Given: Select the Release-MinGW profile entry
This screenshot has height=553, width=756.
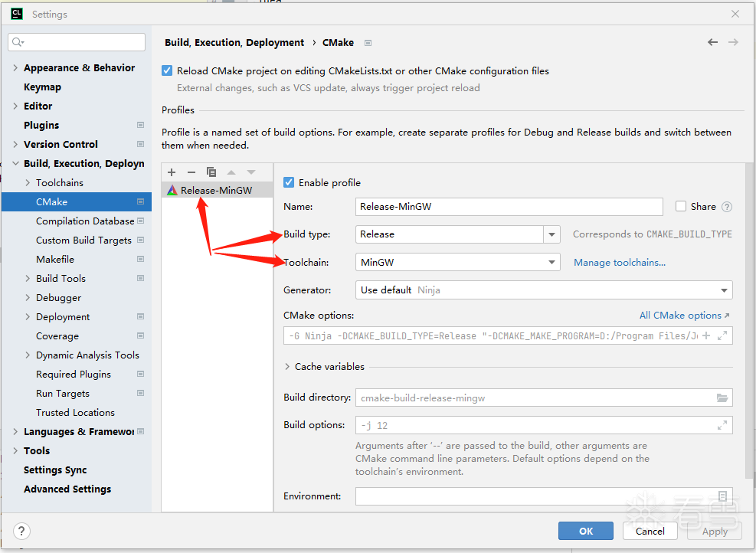Looking at the screenshot, I should pyautogui.click(x=216, y=191).
